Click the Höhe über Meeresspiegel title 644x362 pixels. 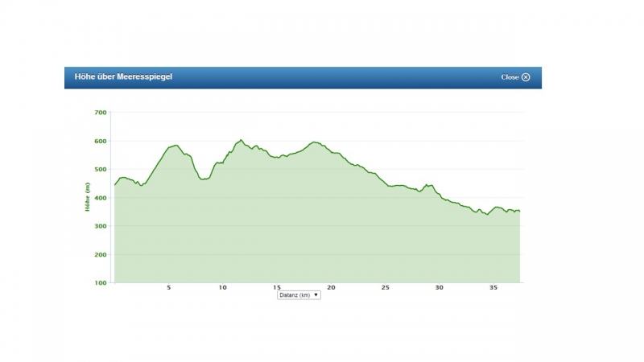(x=123, y=77)
